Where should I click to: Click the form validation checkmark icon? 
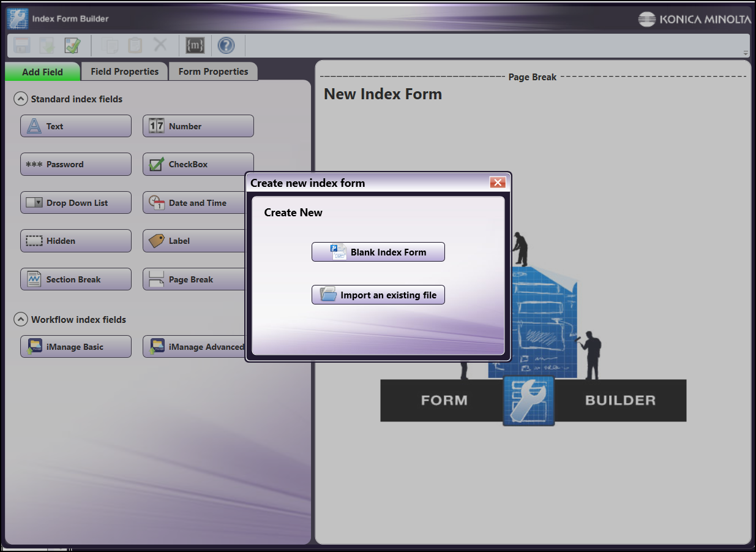click(72, 45)
